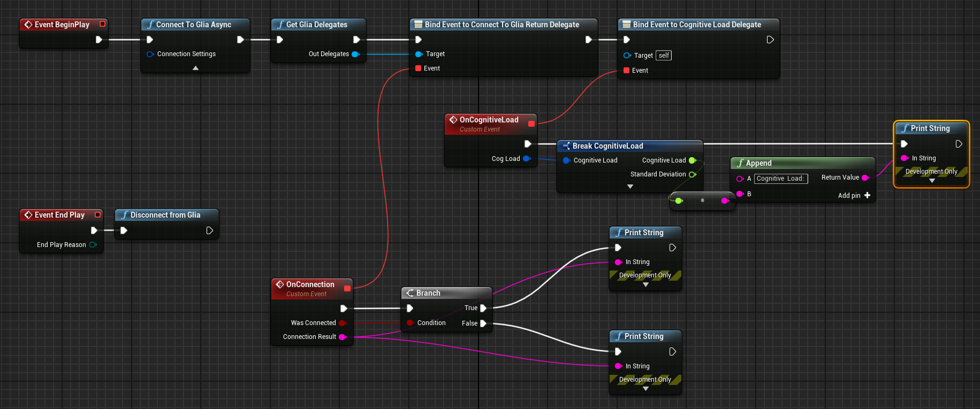
Task: Click the Was Connected boolean pin
Action: pyautogui.click(x=343, y=323)
